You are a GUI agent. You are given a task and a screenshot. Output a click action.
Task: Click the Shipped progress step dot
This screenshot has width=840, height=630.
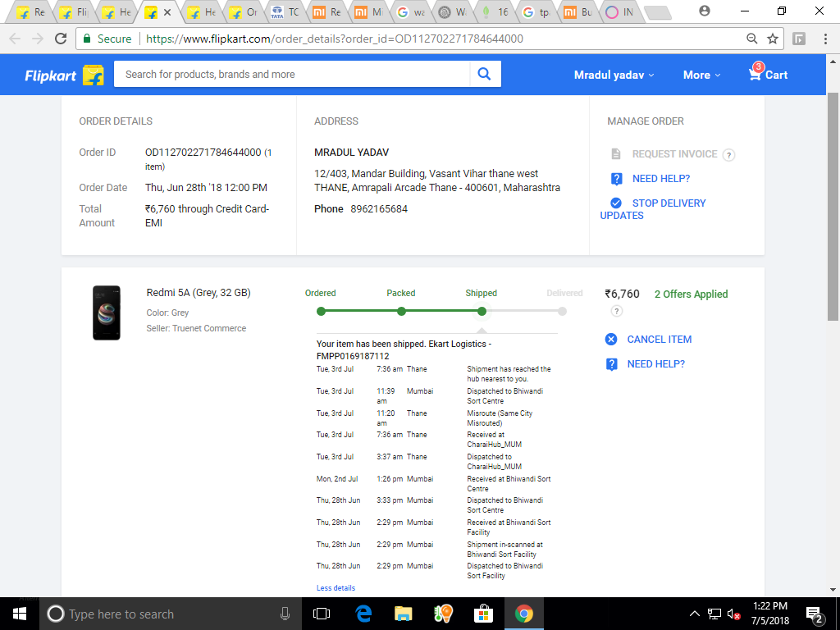(x=482, y=311)
